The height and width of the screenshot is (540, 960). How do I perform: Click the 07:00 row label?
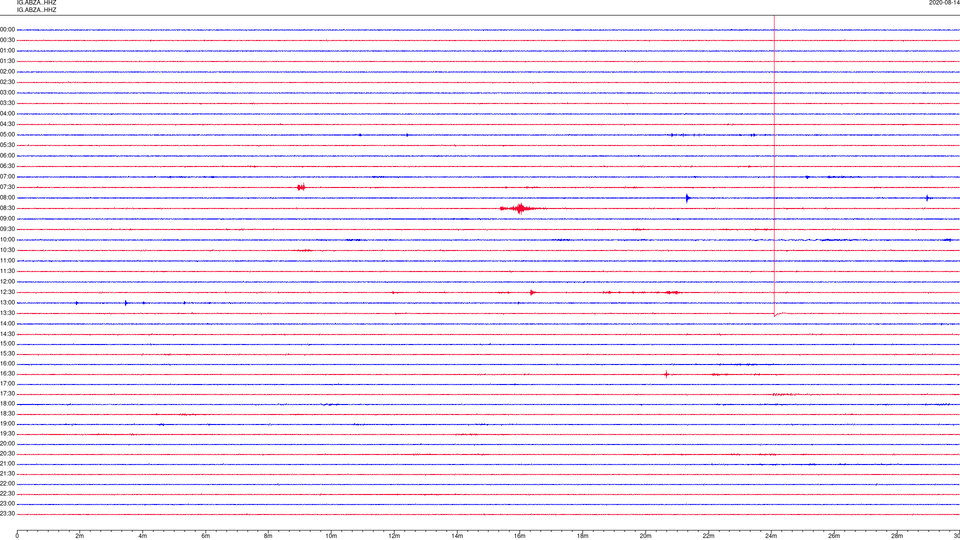pyautogui.click(x=7, y=177)
